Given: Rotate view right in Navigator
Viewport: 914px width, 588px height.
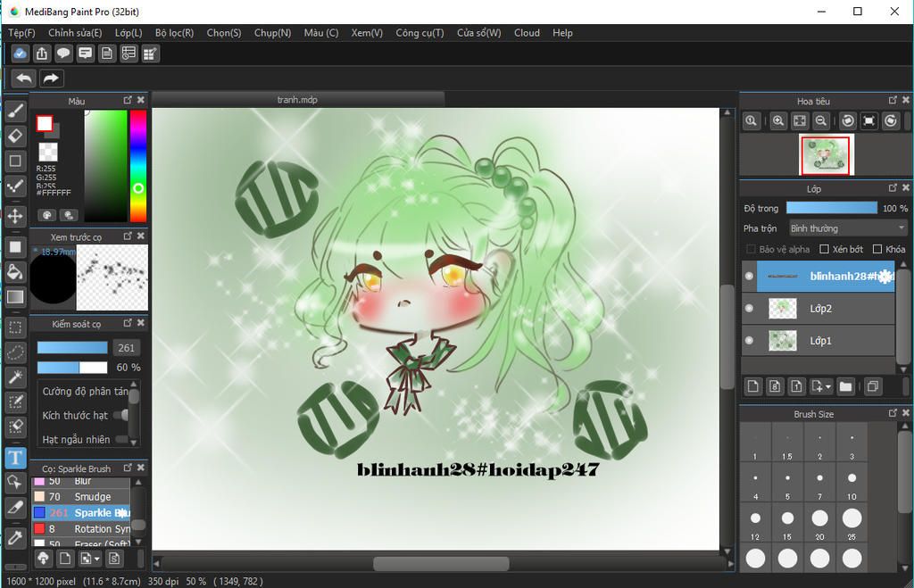Looking at the screenshot, I should coord(891,120).
